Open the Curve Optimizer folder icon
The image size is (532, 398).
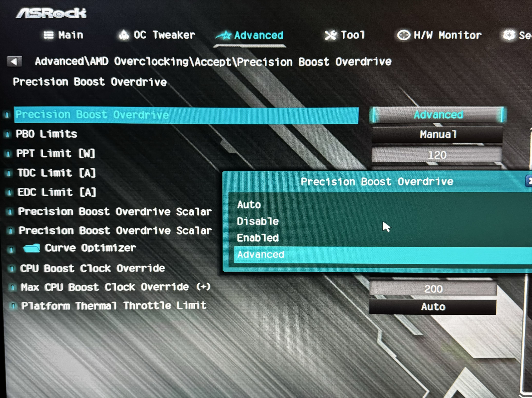[x=32, y=248]
